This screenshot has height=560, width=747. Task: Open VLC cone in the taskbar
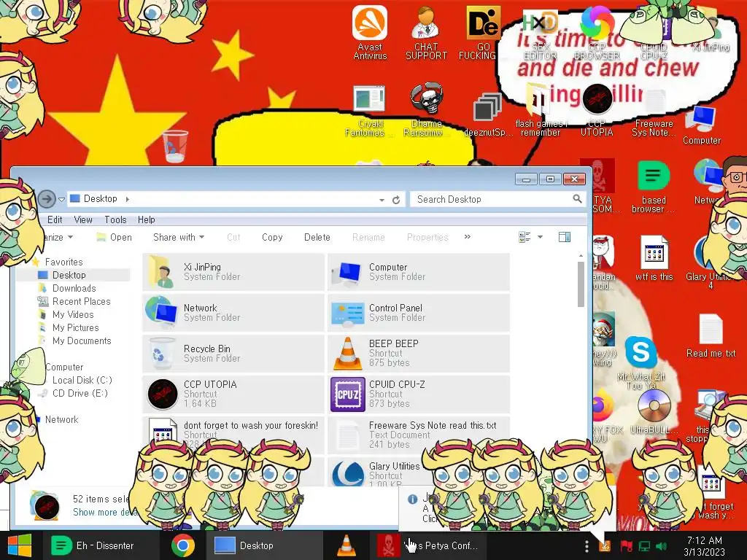(347, 545)
